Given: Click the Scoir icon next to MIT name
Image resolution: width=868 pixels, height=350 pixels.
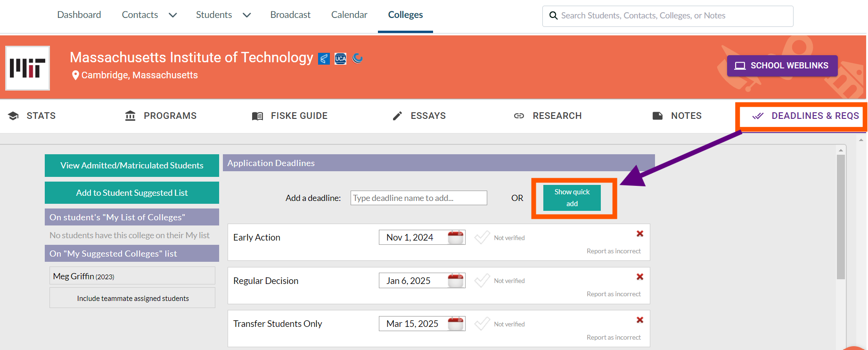Looking at the screenshot, I should (324, 59).
